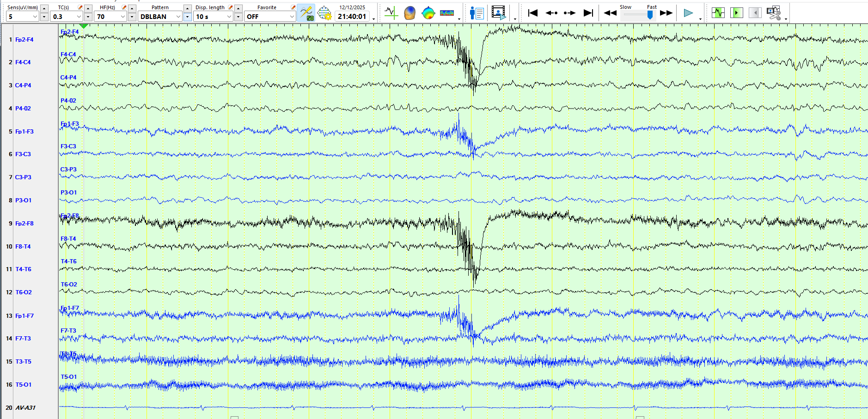Expand the arrow beside the spectrogram icon
Viewport: 868px width, 419px height.
point(459,18)
